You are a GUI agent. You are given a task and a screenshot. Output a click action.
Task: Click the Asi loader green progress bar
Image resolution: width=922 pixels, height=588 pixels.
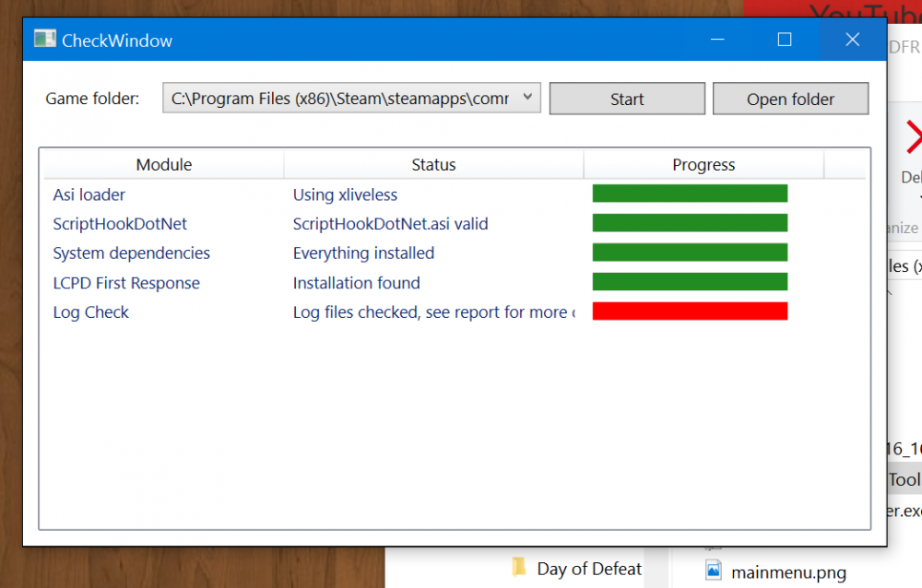[690, 194]
